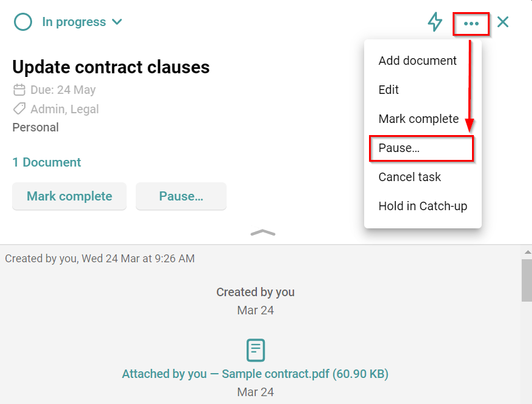Click the tag icon next to Admin, Legal
The image size is (532, 404).
(x=19, y=109)
